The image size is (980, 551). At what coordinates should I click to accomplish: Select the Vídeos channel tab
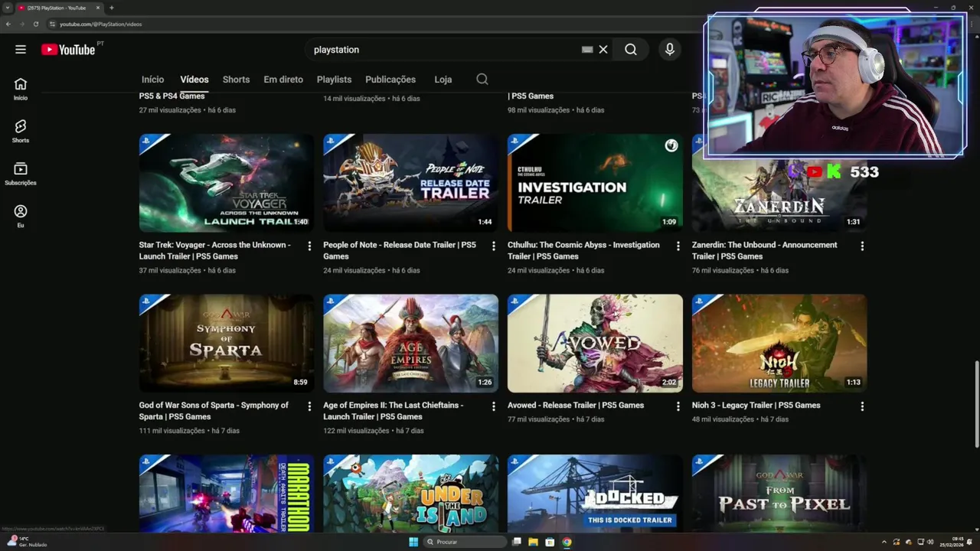[x=194, y=80]
